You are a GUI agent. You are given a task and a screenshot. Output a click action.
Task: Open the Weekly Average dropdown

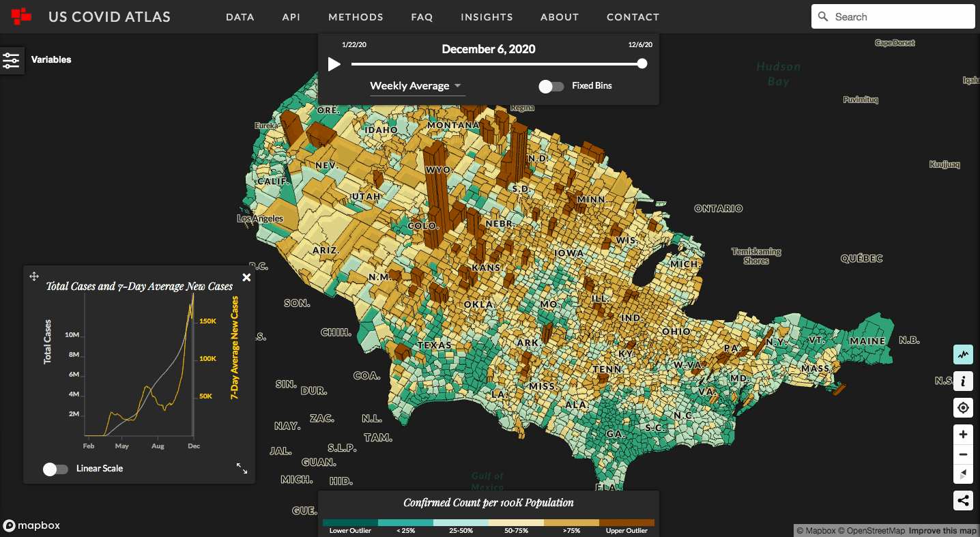(416, 86)
